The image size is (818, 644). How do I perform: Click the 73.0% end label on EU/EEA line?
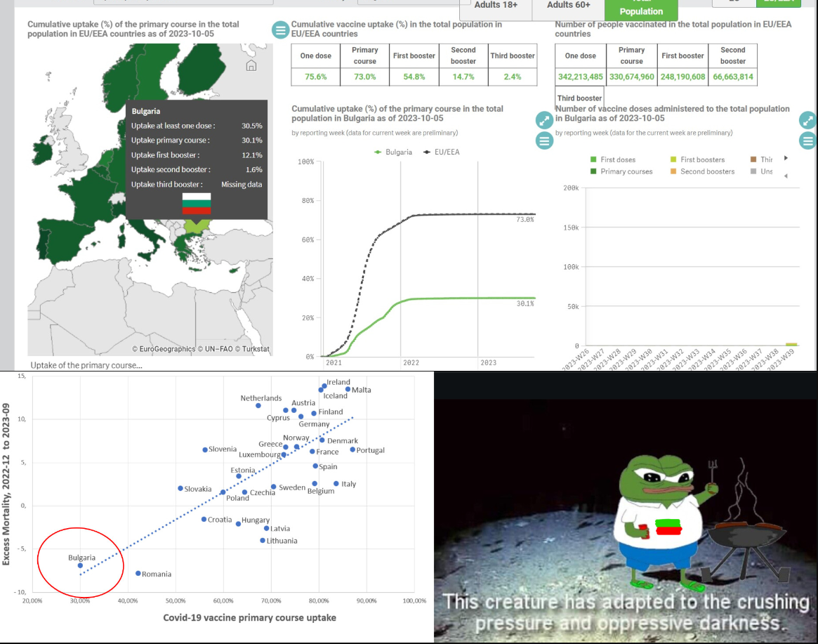pos(525,220)
